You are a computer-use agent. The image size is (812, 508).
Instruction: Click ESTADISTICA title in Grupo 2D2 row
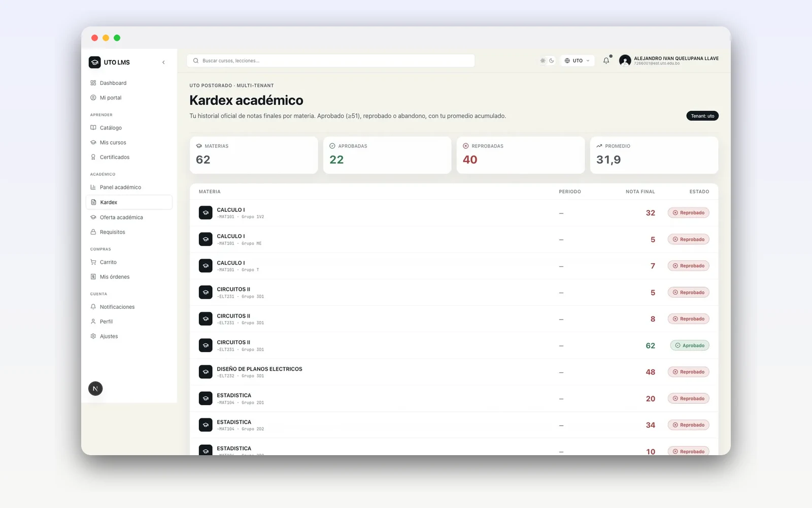click(x=234, y=422)
